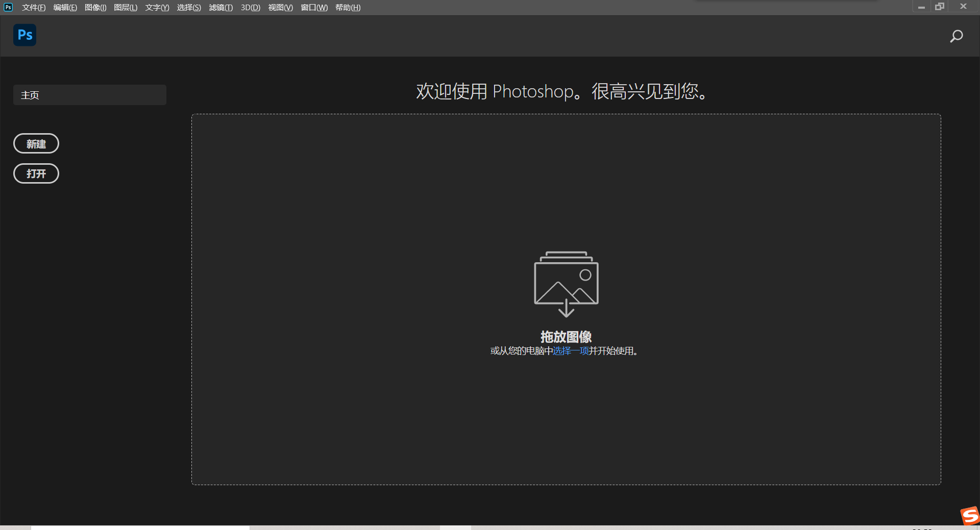Image resolution: width=980 pixels, height=530 pixels.
Task: Open the 滤镜(T) menu
Action: click(220, 8)
